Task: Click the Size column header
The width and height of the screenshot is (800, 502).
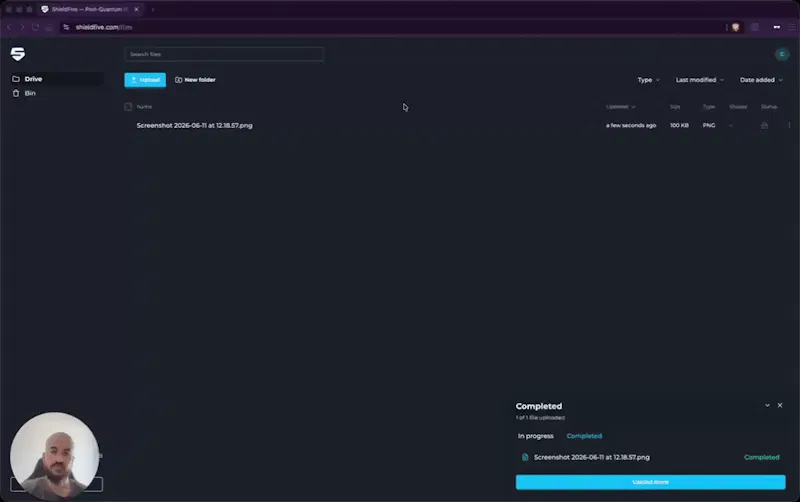Action: [675, 107]
